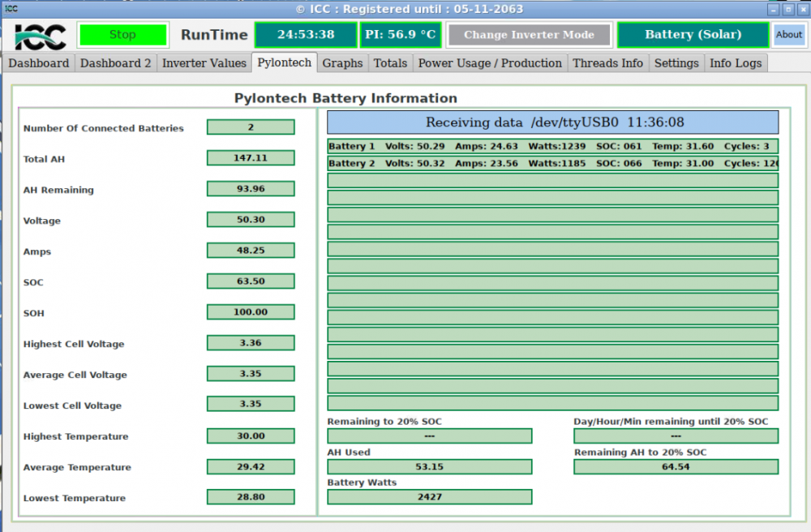Click the AH Used value 53.15
Screen dimensions: 811x532
429,466
